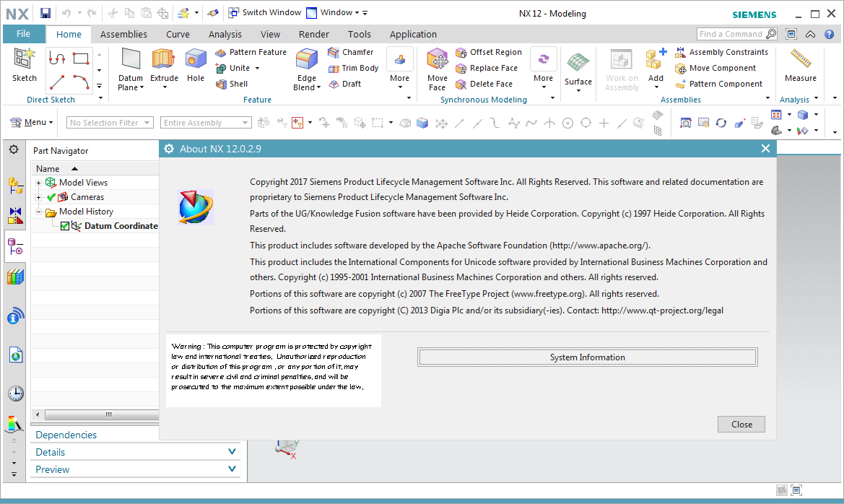
Task: Choose the Delete Face tool
Action: (x=484, y=84)
